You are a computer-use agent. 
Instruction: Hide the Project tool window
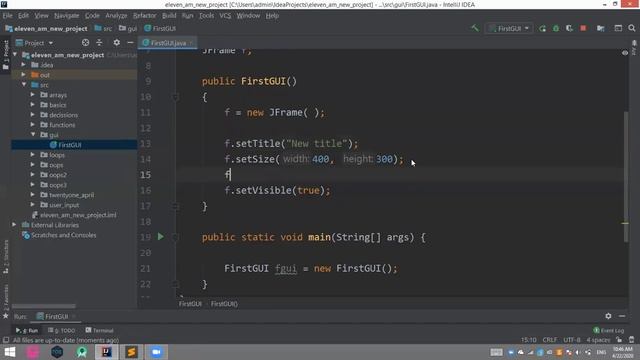coord(130,42)
